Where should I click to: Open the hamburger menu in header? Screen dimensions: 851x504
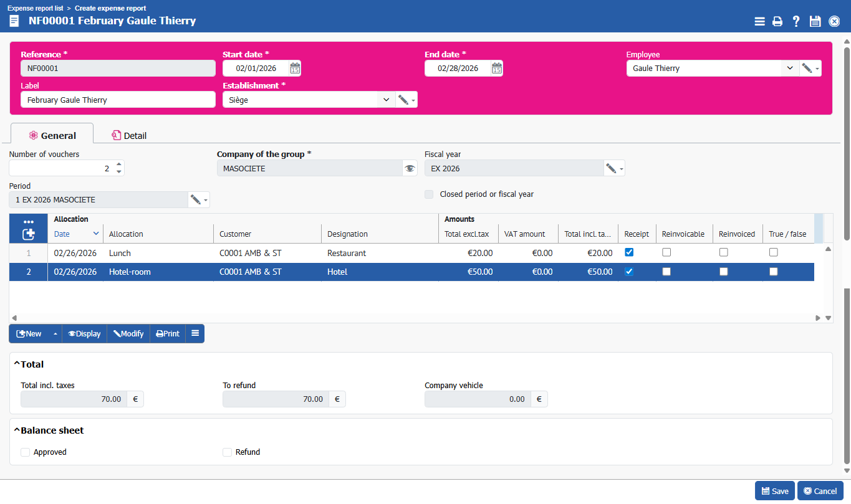click(759, 21)
